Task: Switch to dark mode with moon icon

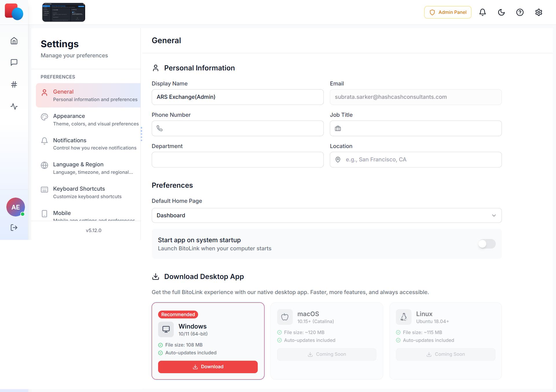Action: [x=501, y=12]
